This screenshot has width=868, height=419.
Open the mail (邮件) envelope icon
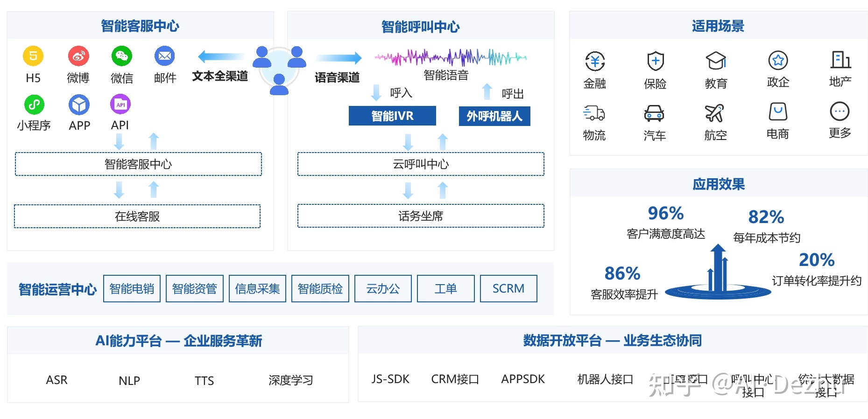(x=165, y=56)
